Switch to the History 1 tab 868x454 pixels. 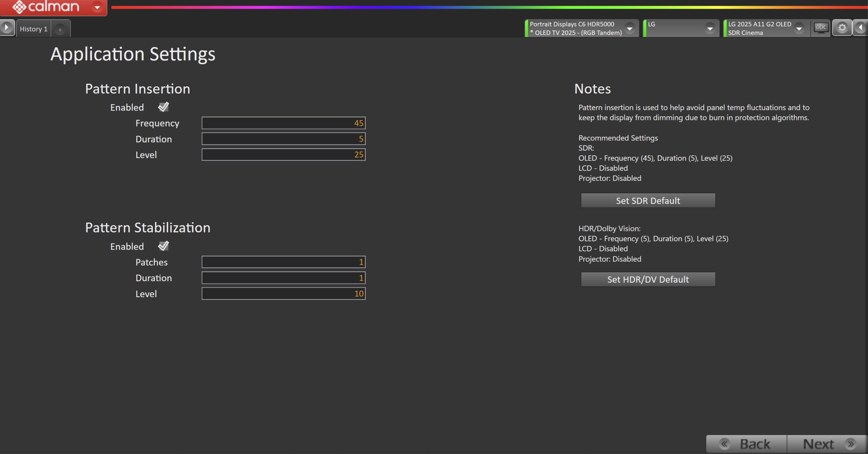point(34,29)
